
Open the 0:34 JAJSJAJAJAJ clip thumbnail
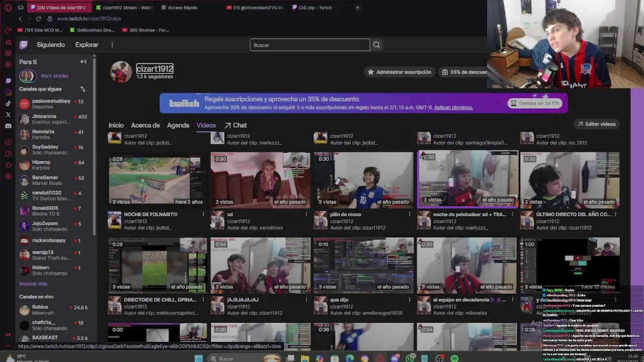tap(260, 265)
